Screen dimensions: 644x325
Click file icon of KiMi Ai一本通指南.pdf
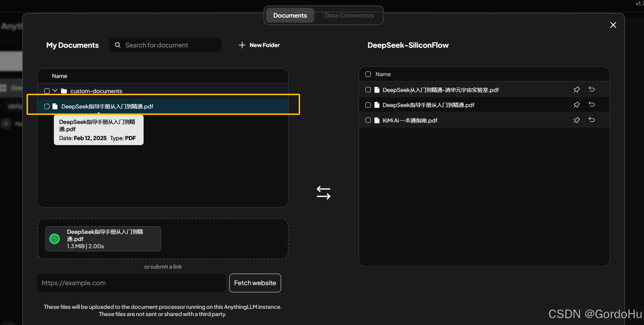377,120
